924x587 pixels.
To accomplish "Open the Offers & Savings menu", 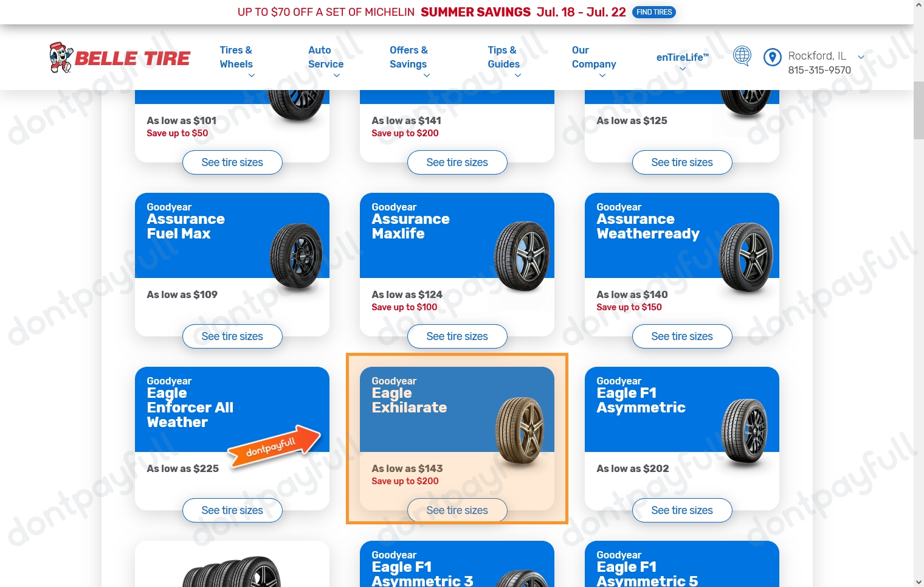I will pyautogui.click(x=409, y=63).
